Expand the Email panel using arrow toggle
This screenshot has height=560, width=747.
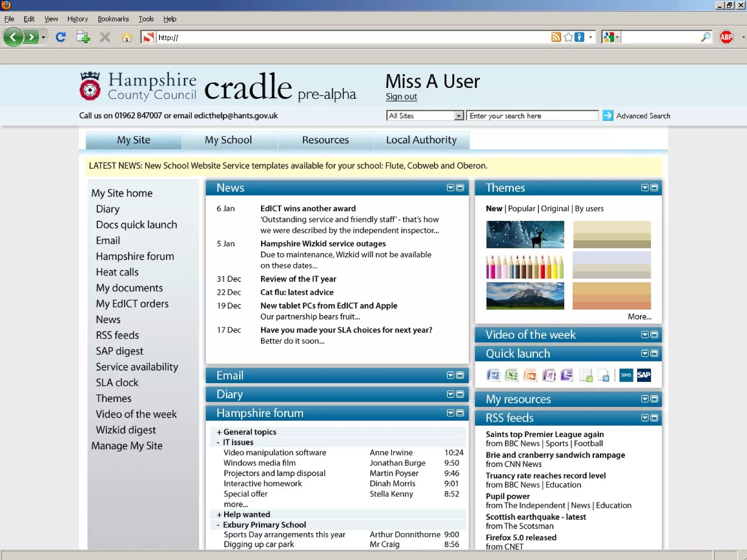(x=450, y=376)
